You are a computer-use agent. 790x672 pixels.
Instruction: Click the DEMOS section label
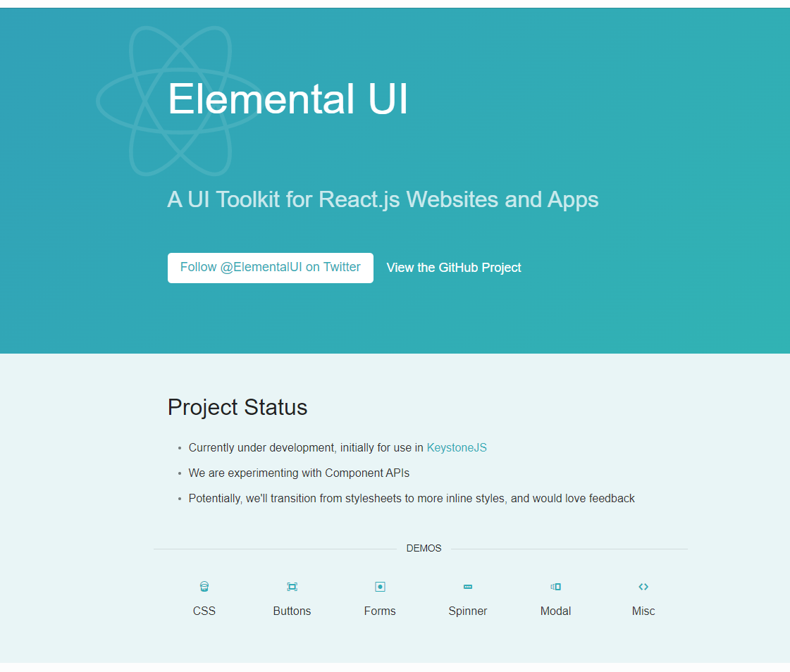tap(424, 548)
